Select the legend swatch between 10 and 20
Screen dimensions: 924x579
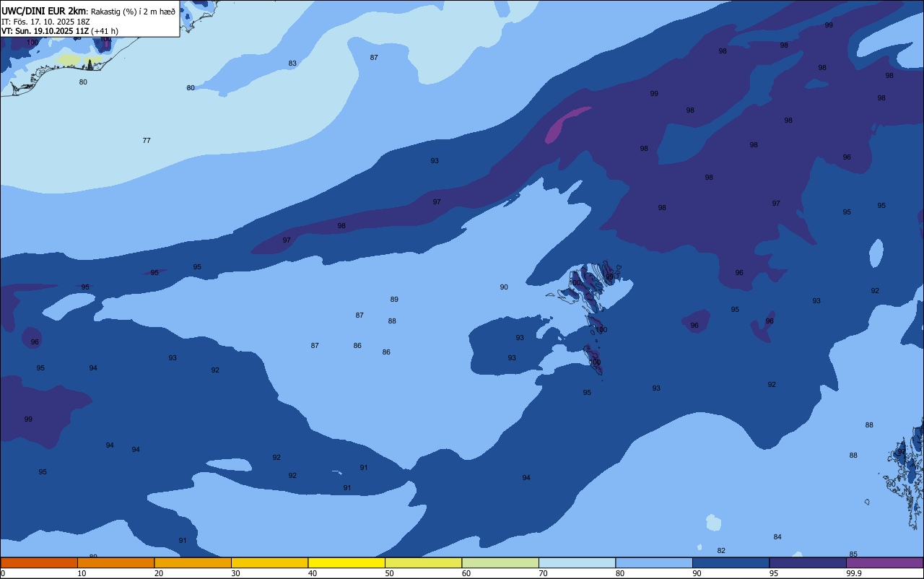coord(115,562)
